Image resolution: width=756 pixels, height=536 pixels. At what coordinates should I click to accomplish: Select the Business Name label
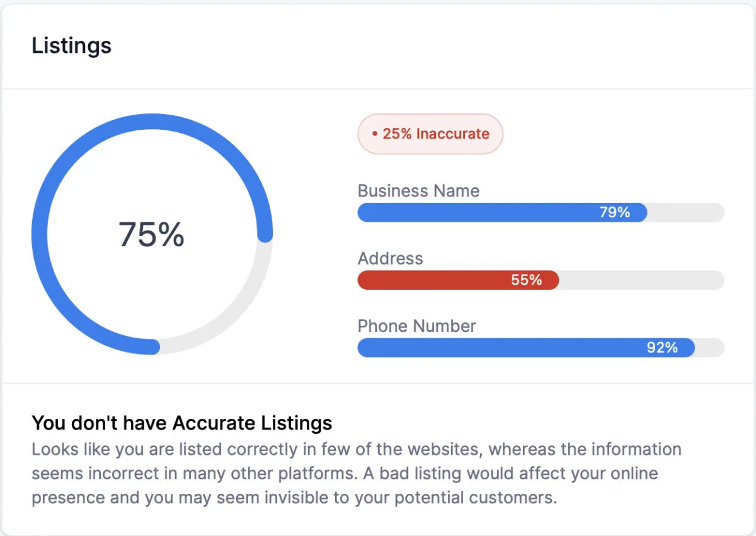418,191
